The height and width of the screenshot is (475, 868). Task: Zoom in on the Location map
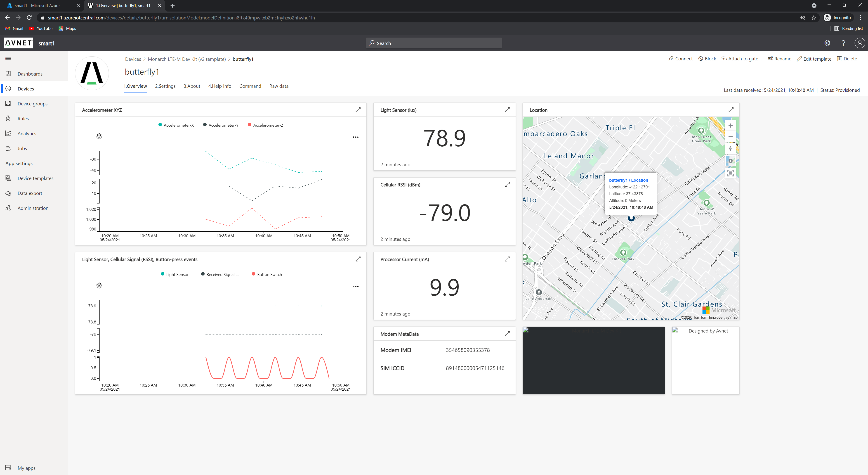click(x=730, y=126)
